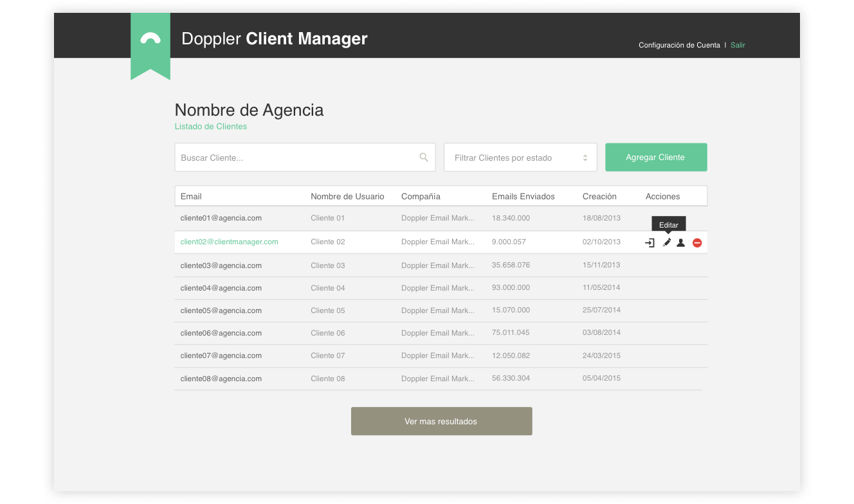Click the emails sent value 15.070.000
The width and height of the screenshot is (854, 504).
[511, 310]
